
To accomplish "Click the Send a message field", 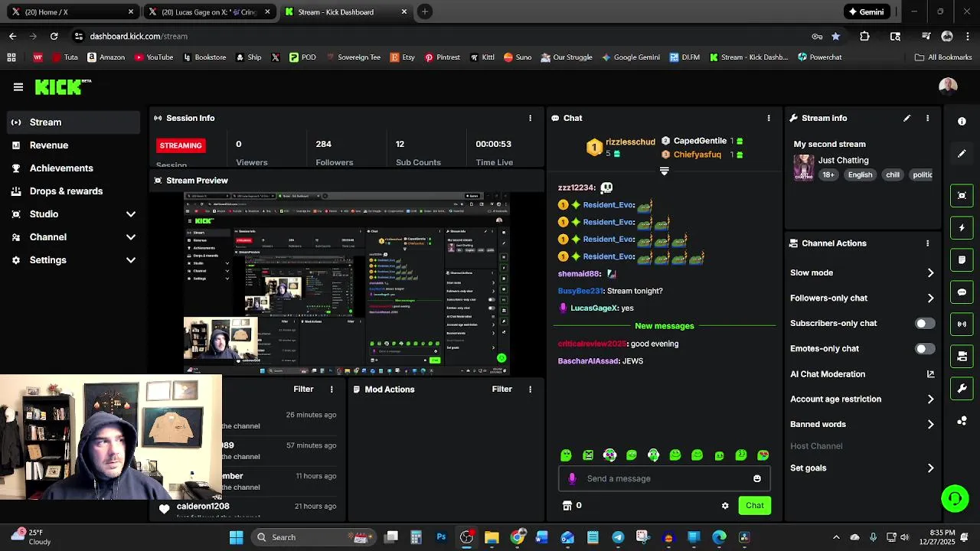I will (664, 478).
